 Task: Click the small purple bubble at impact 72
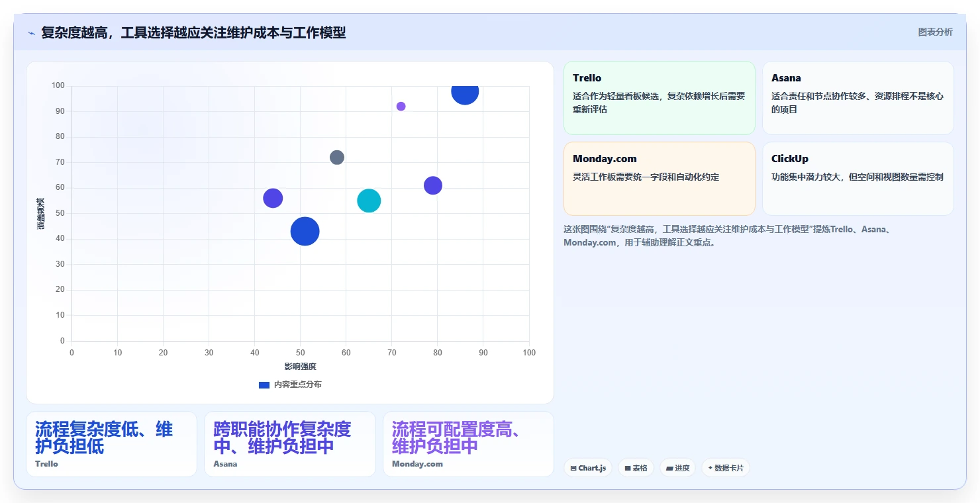click(x=401, y=107)
